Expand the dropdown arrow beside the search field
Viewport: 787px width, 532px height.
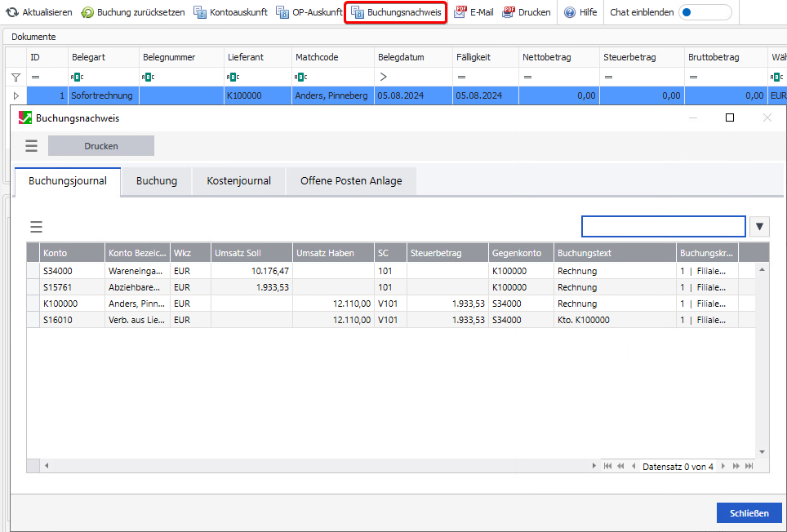click(x=758, y=226)
